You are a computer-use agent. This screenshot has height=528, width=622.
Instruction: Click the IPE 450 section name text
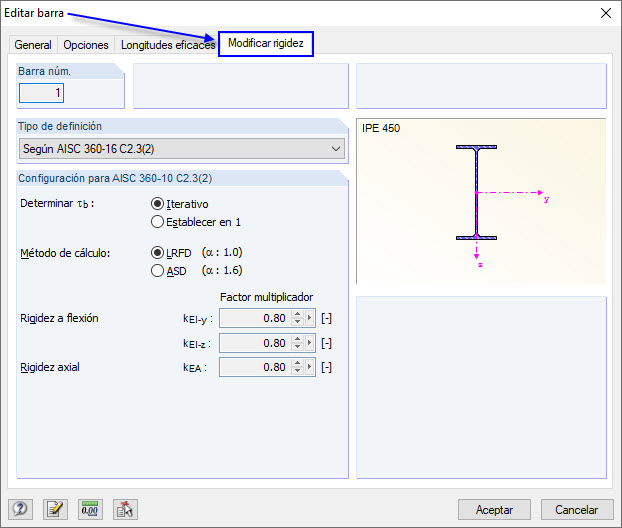(x=381, y=128)
